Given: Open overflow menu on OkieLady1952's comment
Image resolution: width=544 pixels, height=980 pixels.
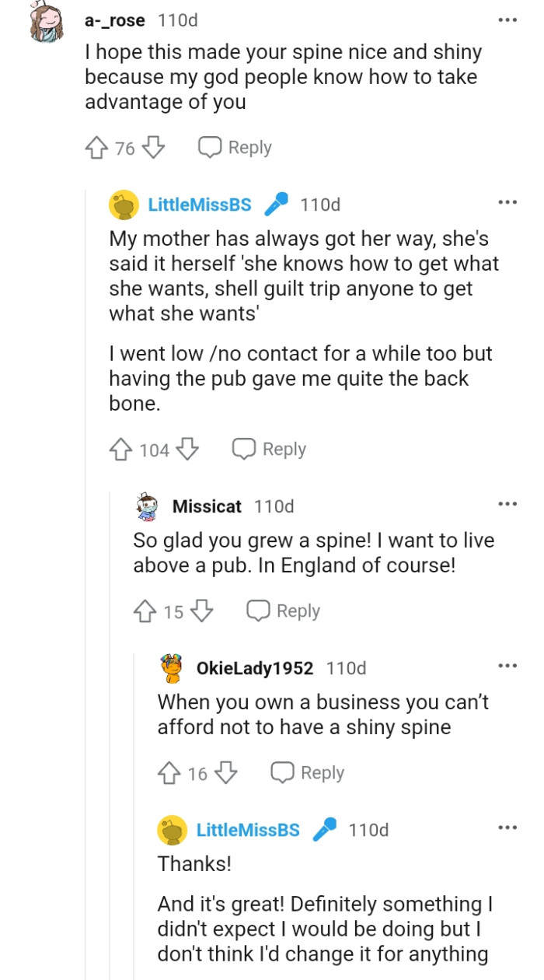Looking at the screenshot, I should pos(507,665).
